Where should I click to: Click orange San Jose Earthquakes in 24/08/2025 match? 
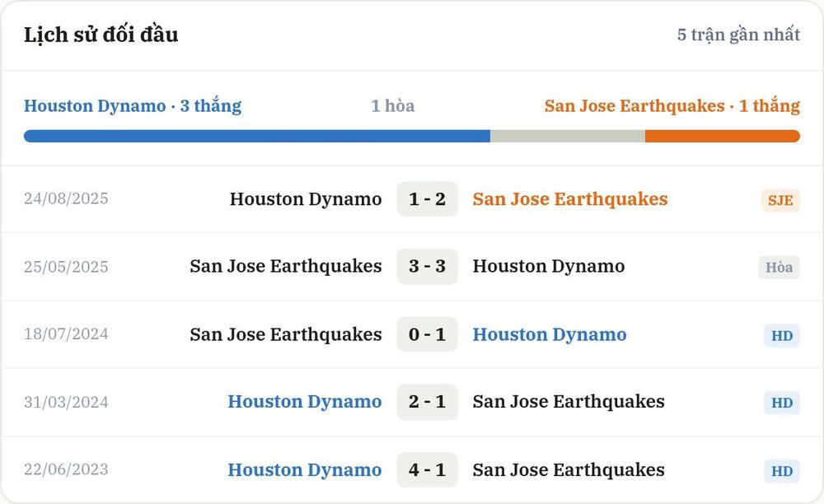570,199
